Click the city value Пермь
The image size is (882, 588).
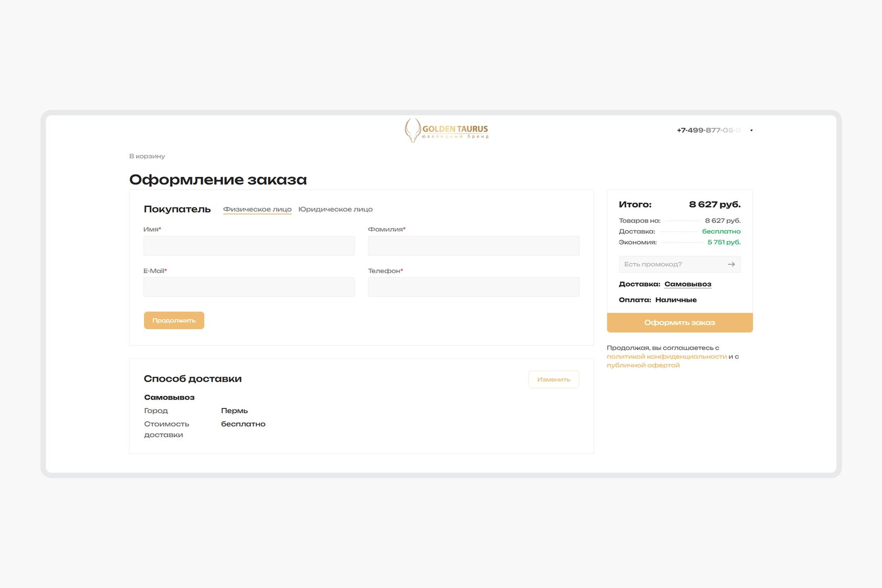point(234,411)
